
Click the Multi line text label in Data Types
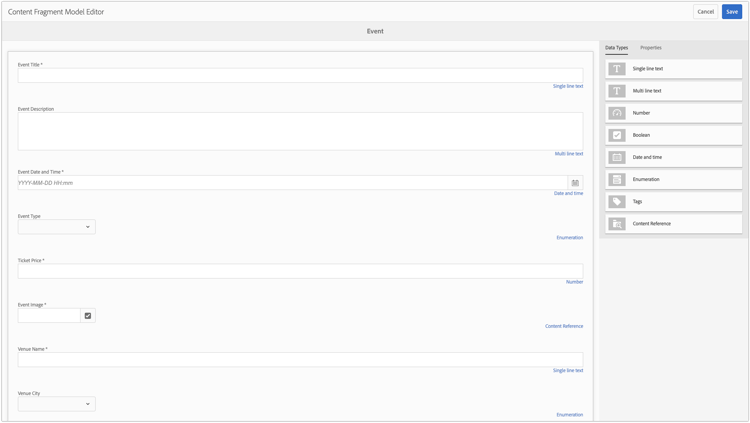click(x=647, y=91)
